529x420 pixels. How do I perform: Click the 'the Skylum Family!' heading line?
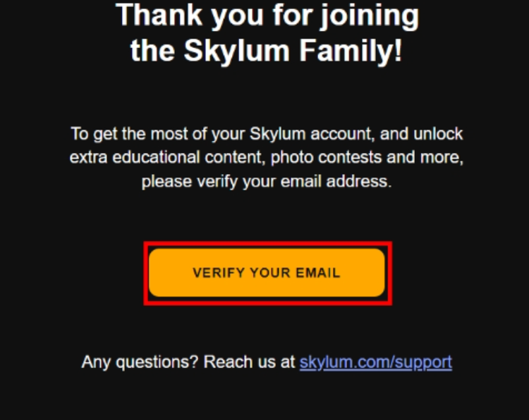click(267, 51)
